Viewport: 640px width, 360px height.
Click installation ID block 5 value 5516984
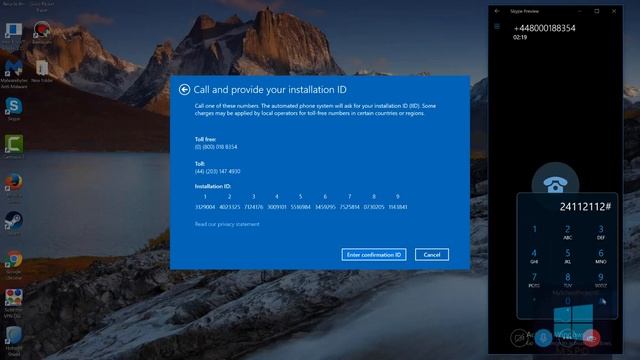coord(300,207)
